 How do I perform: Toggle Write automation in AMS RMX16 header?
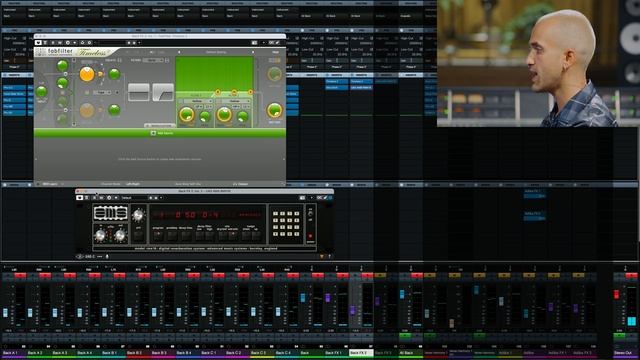101,198
